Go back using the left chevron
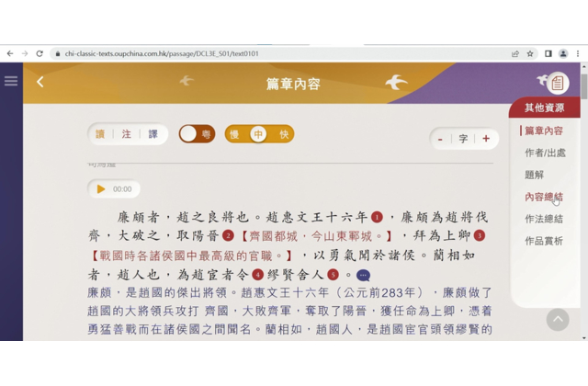Viewport: 588px width, 386px height. (x=40, y=83)
